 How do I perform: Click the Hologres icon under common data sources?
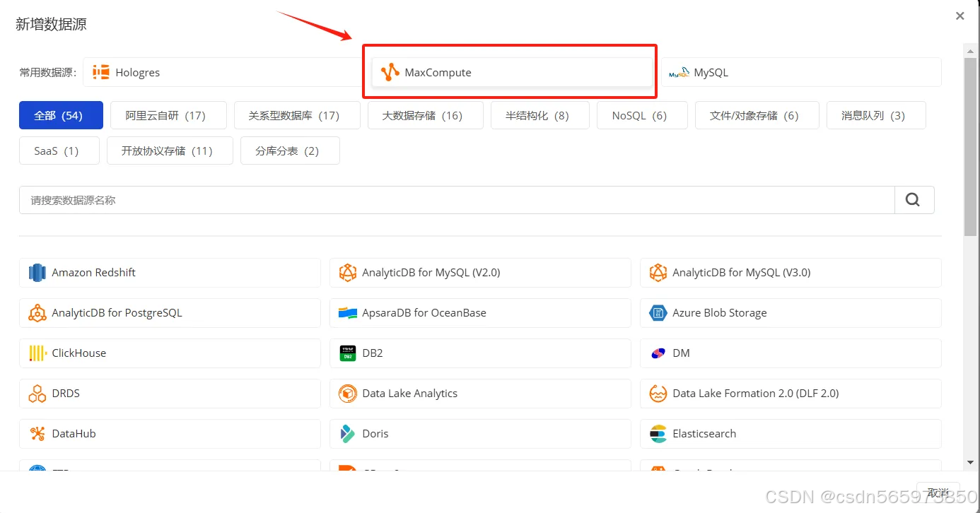(x=100, y=71)
